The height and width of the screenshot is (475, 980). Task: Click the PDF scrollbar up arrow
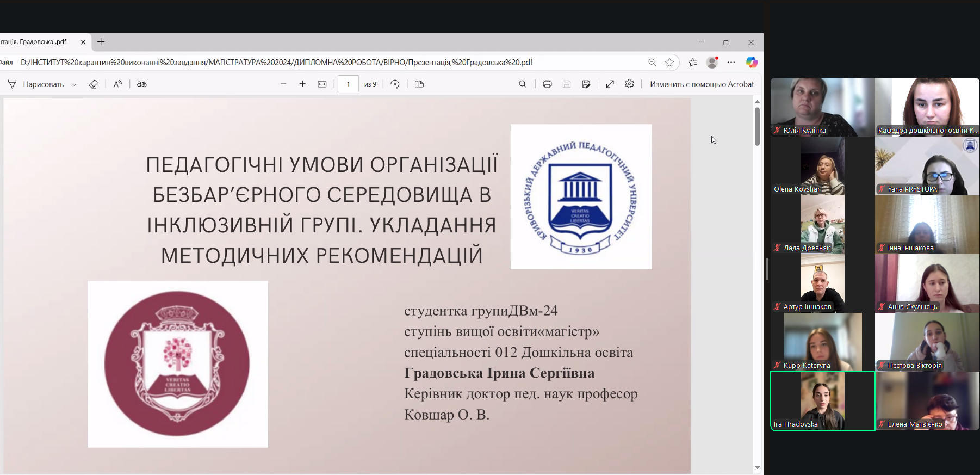pyautogui.click(x=757, y=102)
